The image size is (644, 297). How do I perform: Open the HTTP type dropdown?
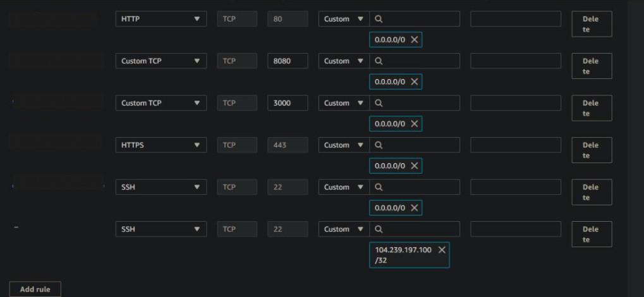pos(161,19)
